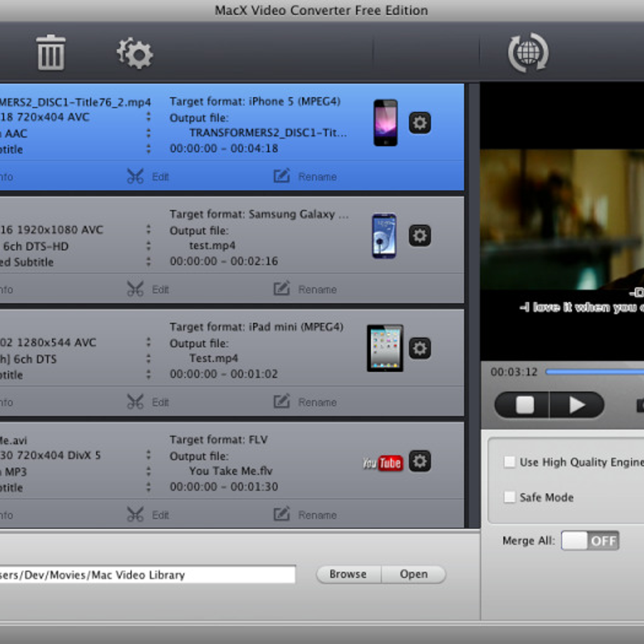Viewport: 644px width, 644px height.
Task: Toggle the Merge All switch
Action: 590,541
